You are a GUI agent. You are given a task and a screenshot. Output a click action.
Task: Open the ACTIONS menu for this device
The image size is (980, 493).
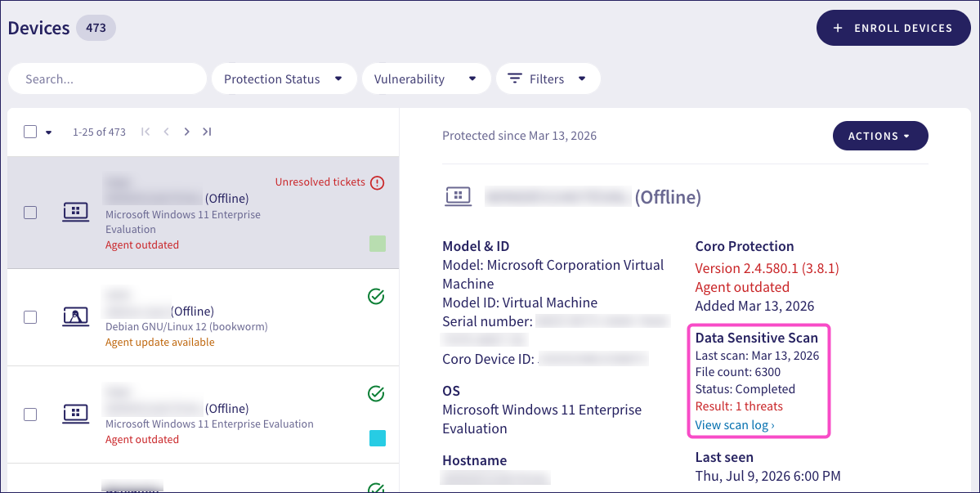tap(880, 136)
